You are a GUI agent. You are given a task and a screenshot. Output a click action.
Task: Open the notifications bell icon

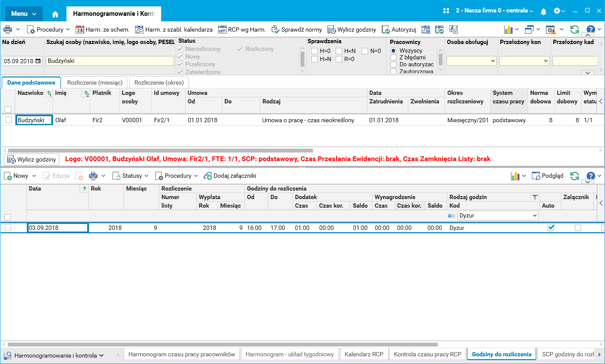pyautogui.click(x=543, y=12)
